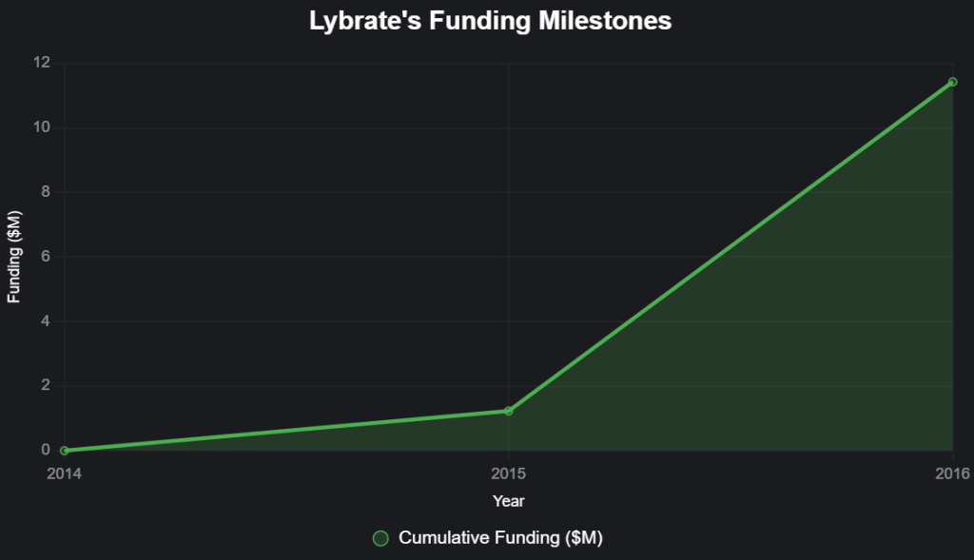Select the 2015 x-axis tick label
This screenshot has width=974, height=560.
click(x=509, y=473)
